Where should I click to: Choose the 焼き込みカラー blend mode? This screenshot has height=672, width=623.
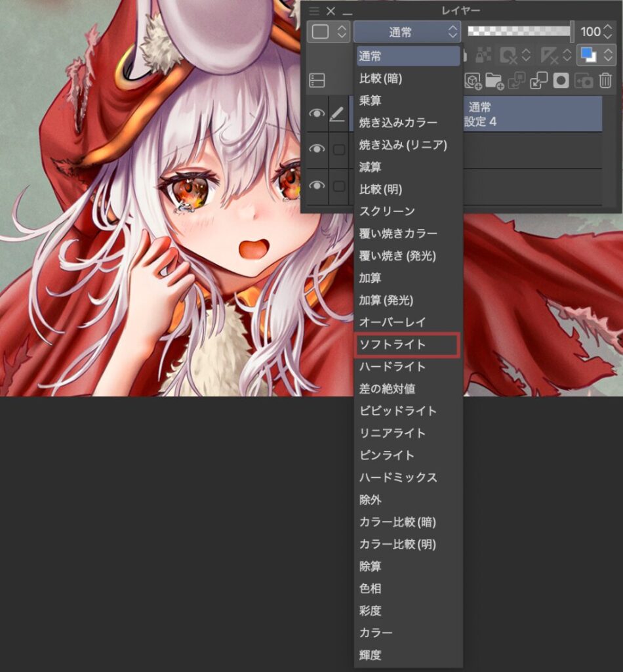[408, 123]
